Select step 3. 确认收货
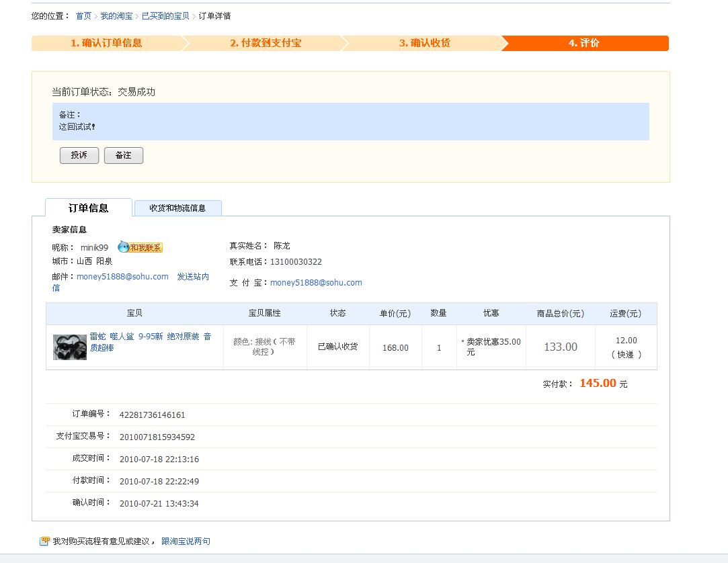 [x=424, y=43]
